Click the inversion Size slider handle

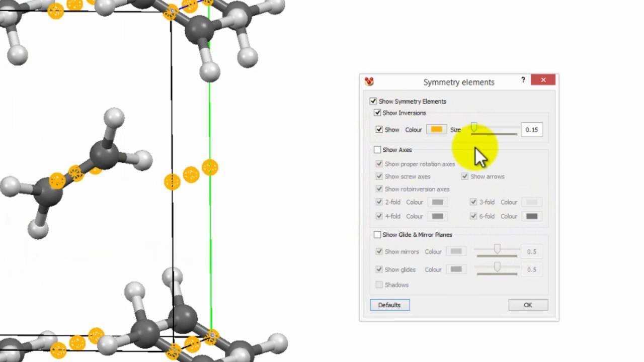click(473, 128)
